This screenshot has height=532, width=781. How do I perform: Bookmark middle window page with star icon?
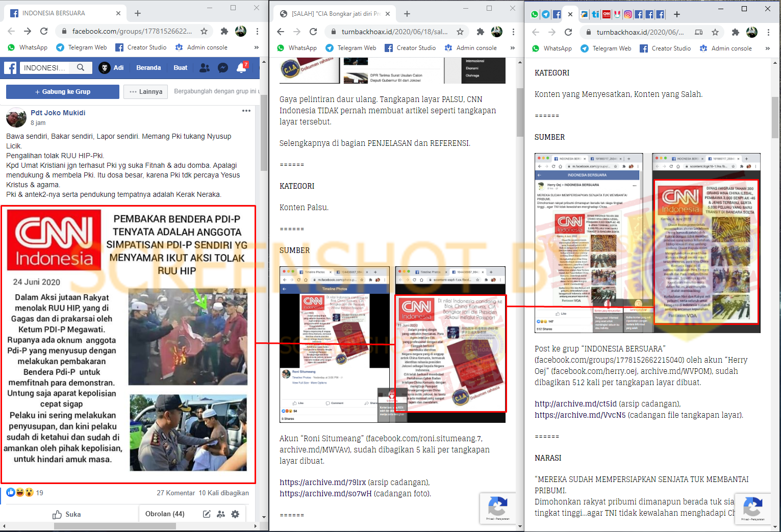point(460,32)
